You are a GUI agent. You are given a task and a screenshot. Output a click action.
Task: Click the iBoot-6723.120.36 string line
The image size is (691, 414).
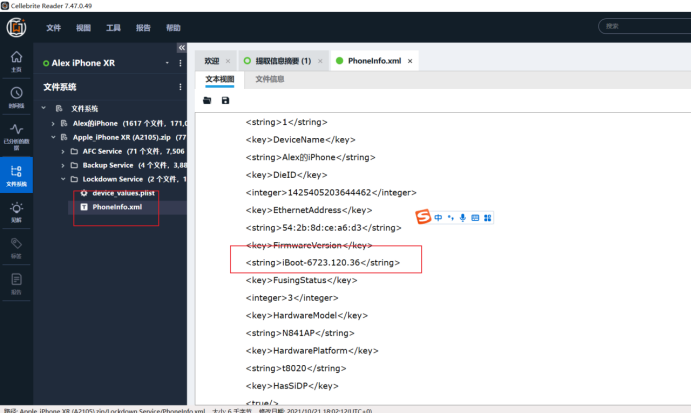[323, 263]
